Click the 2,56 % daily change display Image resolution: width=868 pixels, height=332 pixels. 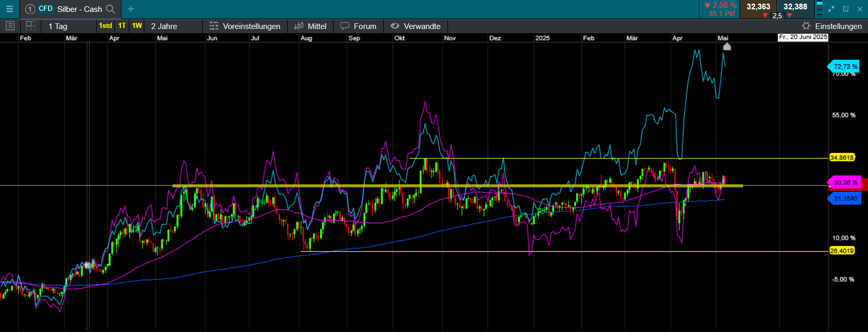coord(720,5)
